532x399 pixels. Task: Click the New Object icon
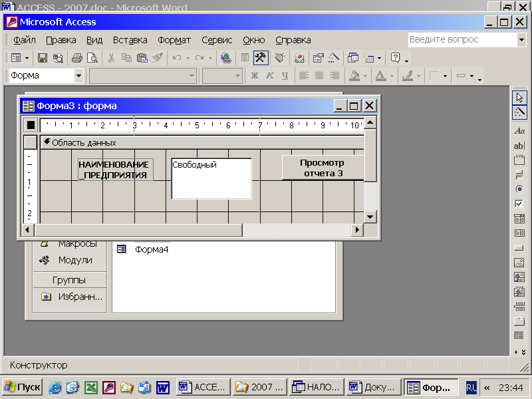click(x=369, y=58)
